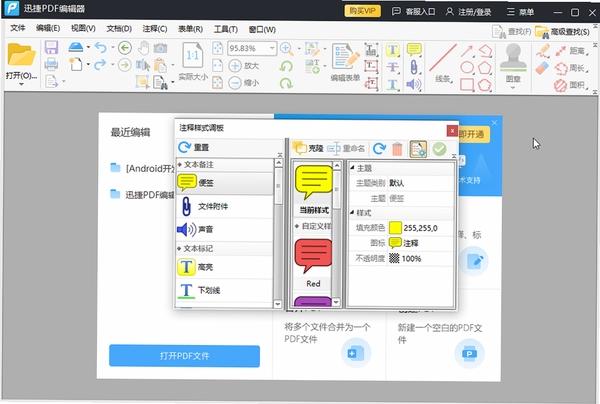Select the paperclip file-attachment tool in the toolbar
The image size is (600, 404).
pyautogui.click(x=414, y=67)
